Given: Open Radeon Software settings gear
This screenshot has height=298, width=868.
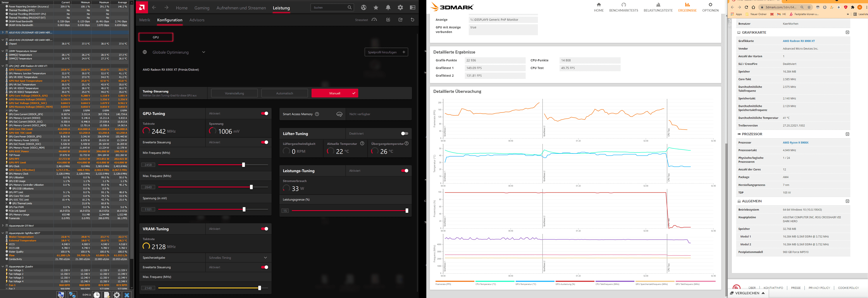Looking at the screenshot, I should (x=400, y=7).
